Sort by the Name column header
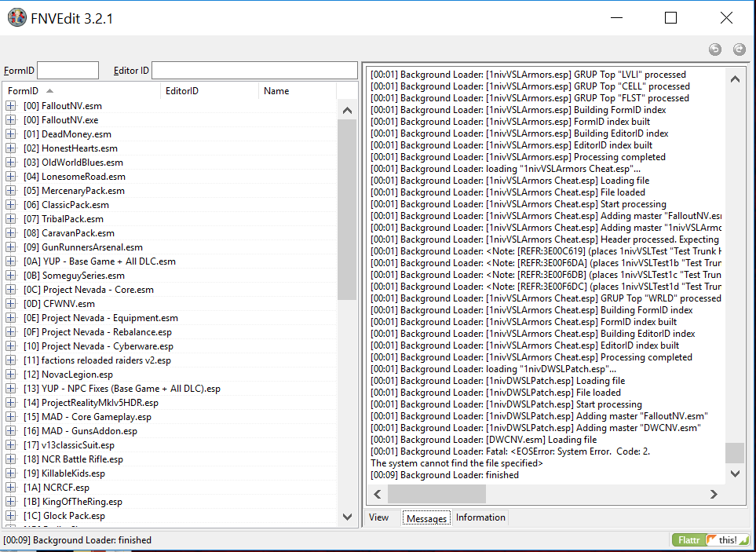 298,90
